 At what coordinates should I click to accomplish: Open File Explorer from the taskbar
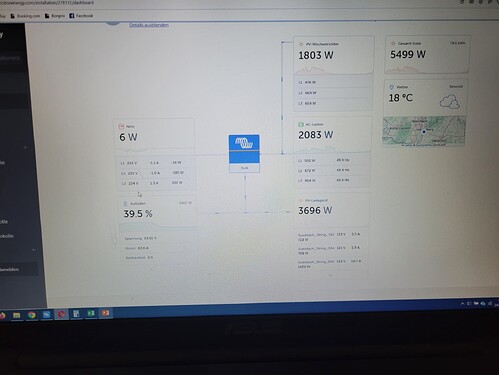click(x=16, y=315)
